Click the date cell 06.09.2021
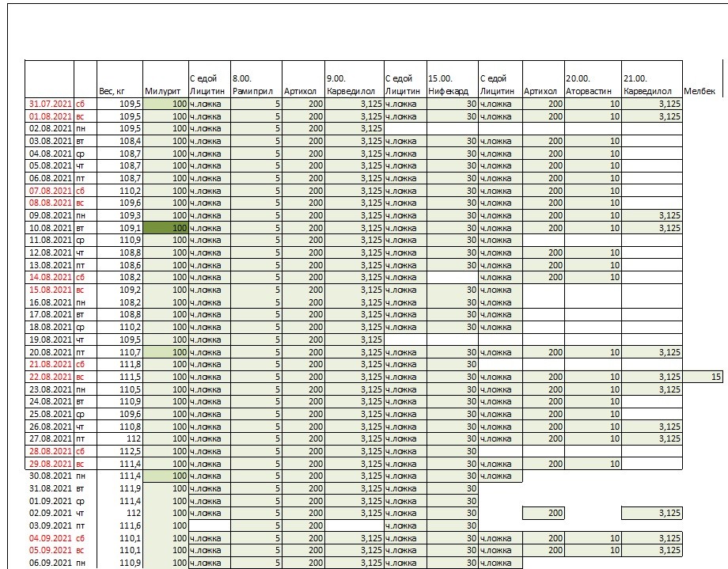This screenshot has height=569, width=728. coord(49,563)
